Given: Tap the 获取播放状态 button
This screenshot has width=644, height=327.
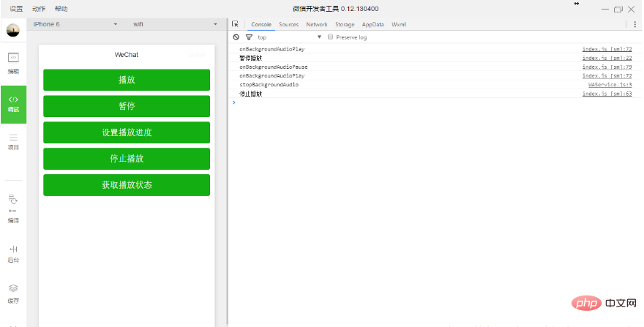Looking at the screenshot, I should 127,185.
